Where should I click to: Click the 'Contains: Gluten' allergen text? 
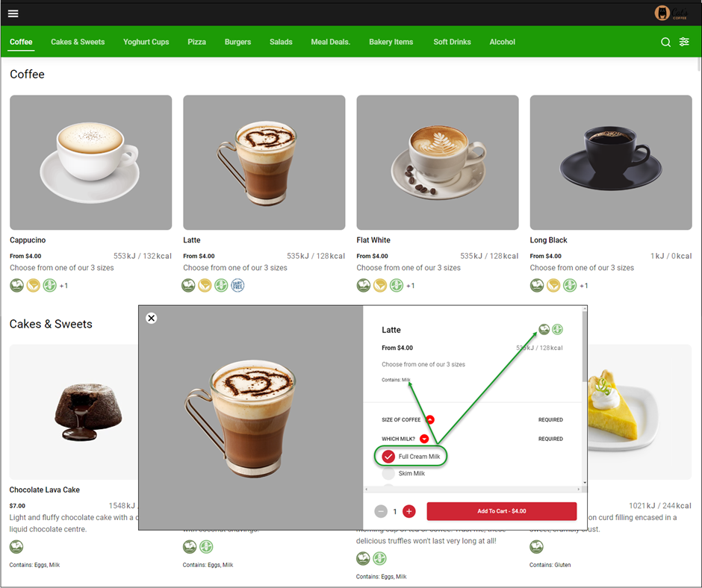(550, 565)
